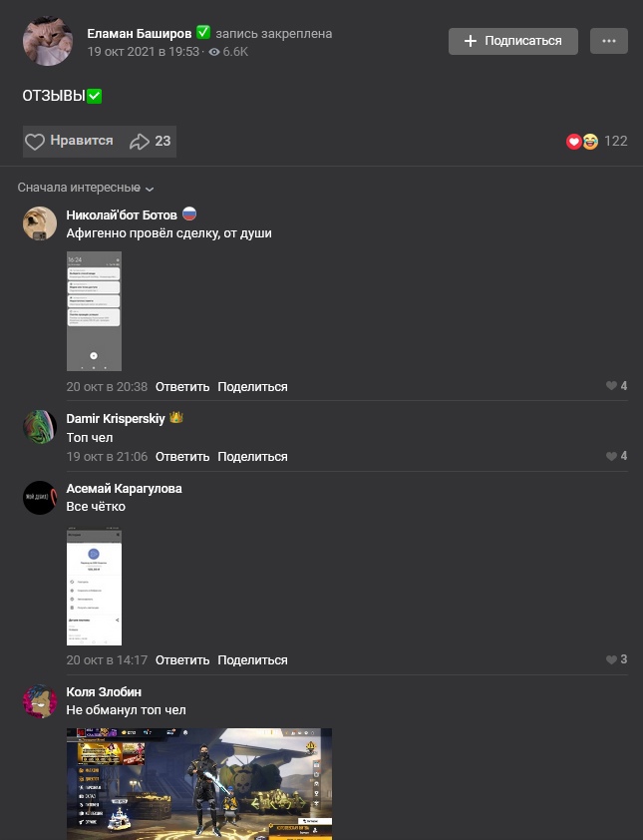Image resolution: width=643 pixels, height=840 pixels.
Task: Like Асемай Карагулова's comment heart
Action: [616, 659]
